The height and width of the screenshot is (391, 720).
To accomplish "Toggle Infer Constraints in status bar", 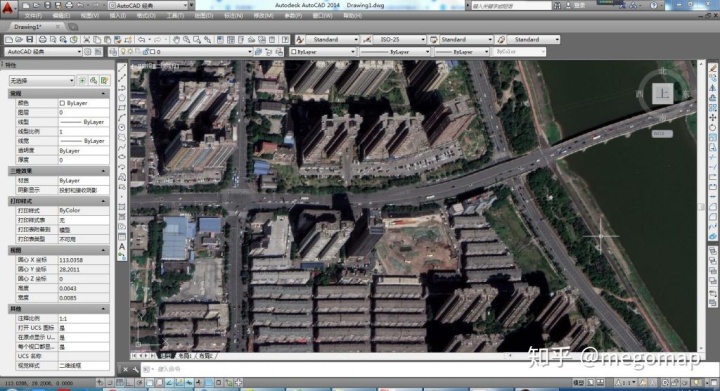I will click(100, 382).
